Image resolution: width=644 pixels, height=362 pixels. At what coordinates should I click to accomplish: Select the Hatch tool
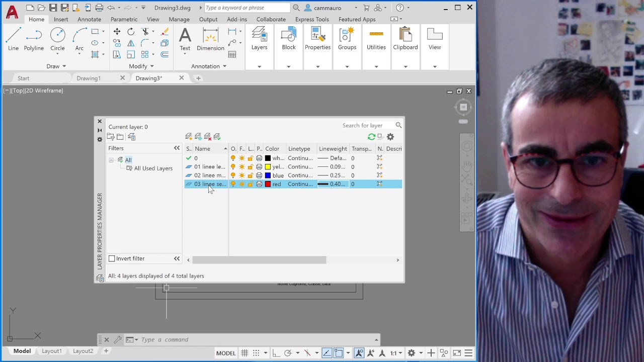coord(95,54)
